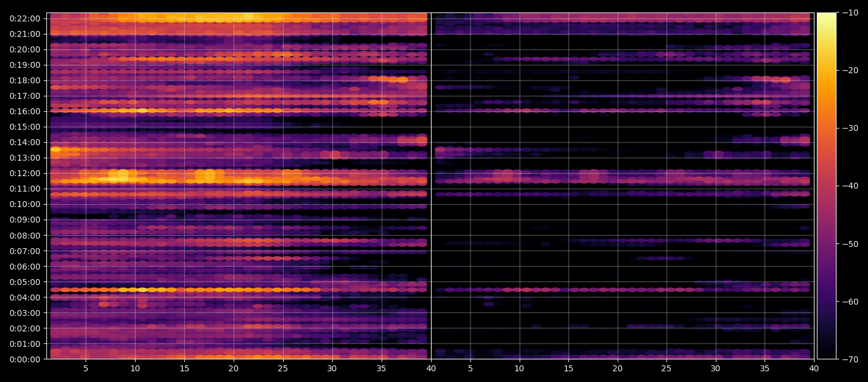Click the inferno colorbar gradient strip
868x382 pixels.
tap(826, 186)
